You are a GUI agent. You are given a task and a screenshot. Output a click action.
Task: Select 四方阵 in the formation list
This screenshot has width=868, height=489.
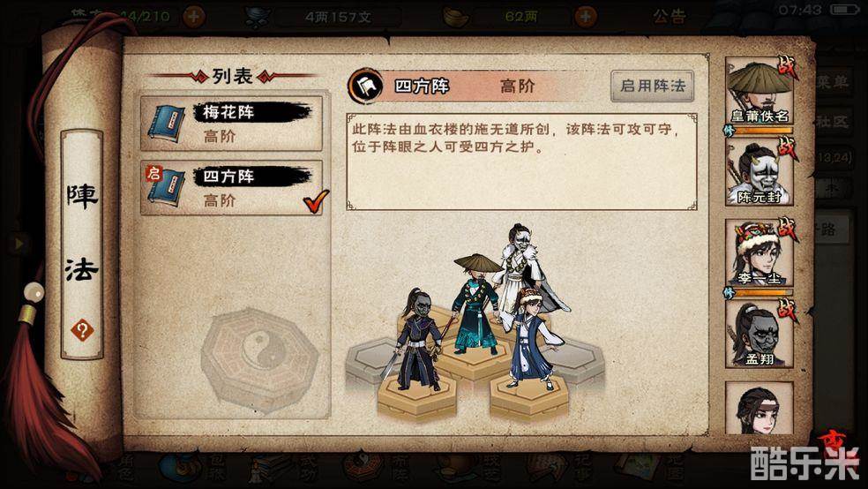[x=231, y=188]
